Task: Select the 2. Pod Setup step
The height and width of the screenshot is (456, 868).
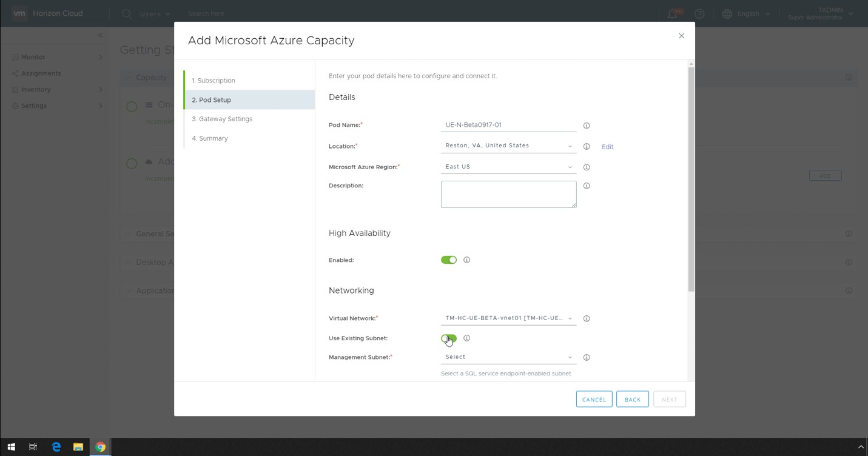Action: pyautogui.click(x=249, y=100)
